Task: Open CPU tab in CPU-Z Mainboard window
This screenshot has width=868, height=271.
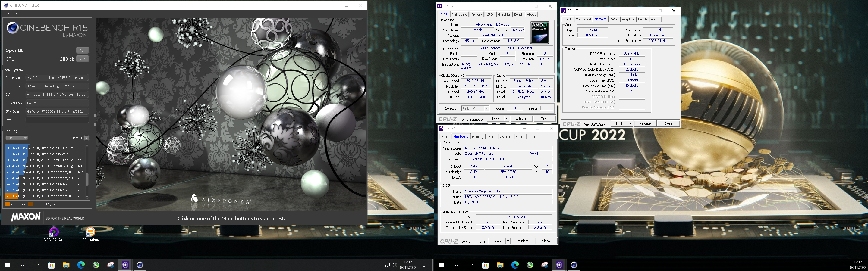Action: 445,137
